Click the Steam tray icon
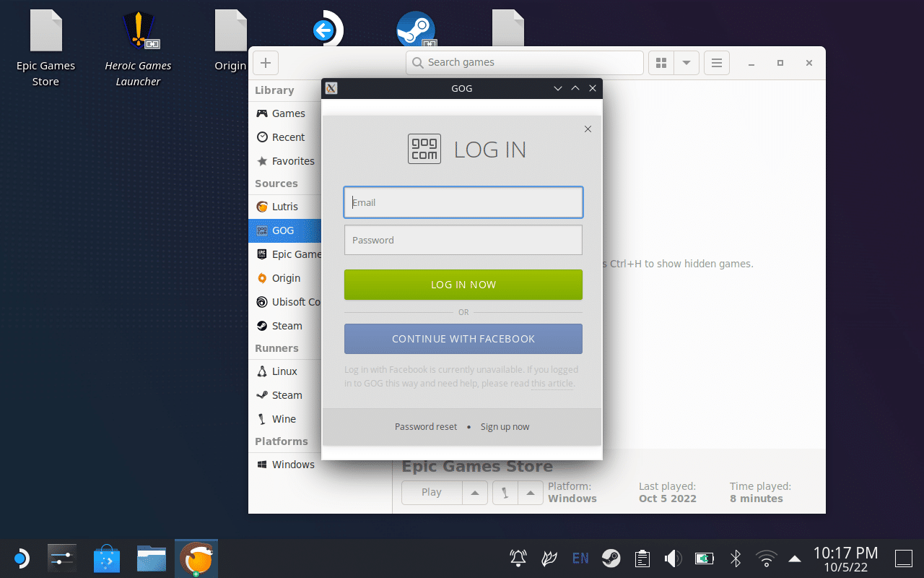The height and width of the screenshot is (578, 924). [611, 558]
